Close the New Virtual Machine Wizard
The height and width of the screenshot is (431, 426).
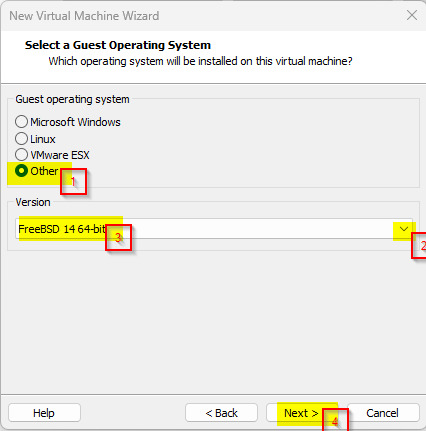412,15
